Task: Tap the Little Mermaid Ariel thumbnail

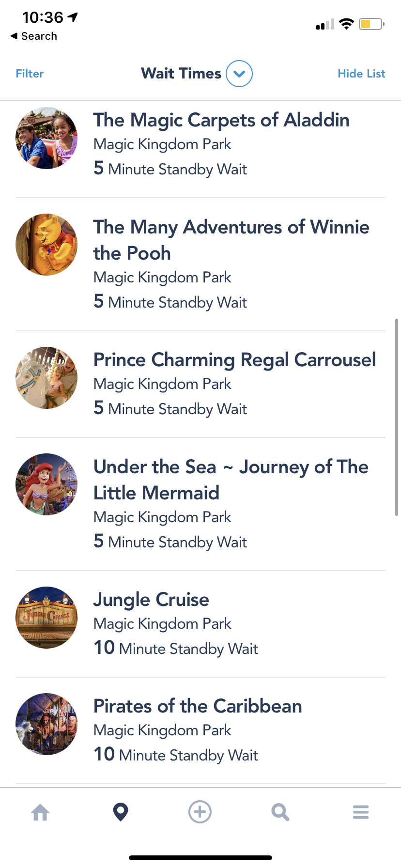Action: 46,484
